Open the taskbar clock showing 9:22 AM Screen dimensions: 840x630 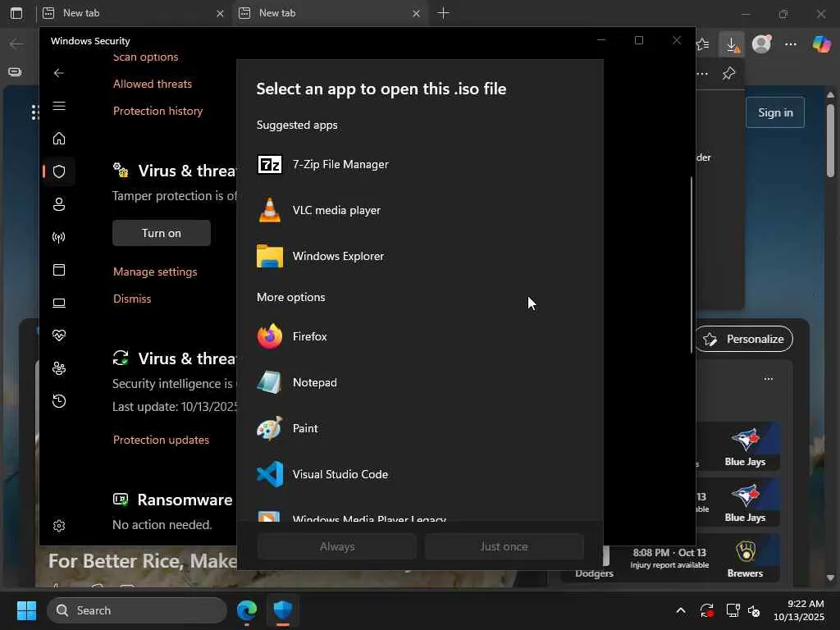tap(799, 610)
